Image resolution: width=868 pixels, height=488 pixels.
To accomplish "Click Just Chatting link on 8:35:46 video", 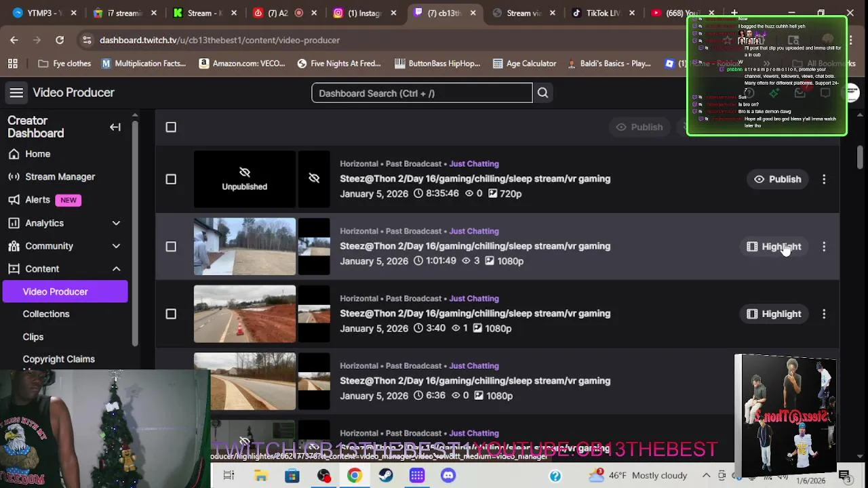I will point(473,163).
